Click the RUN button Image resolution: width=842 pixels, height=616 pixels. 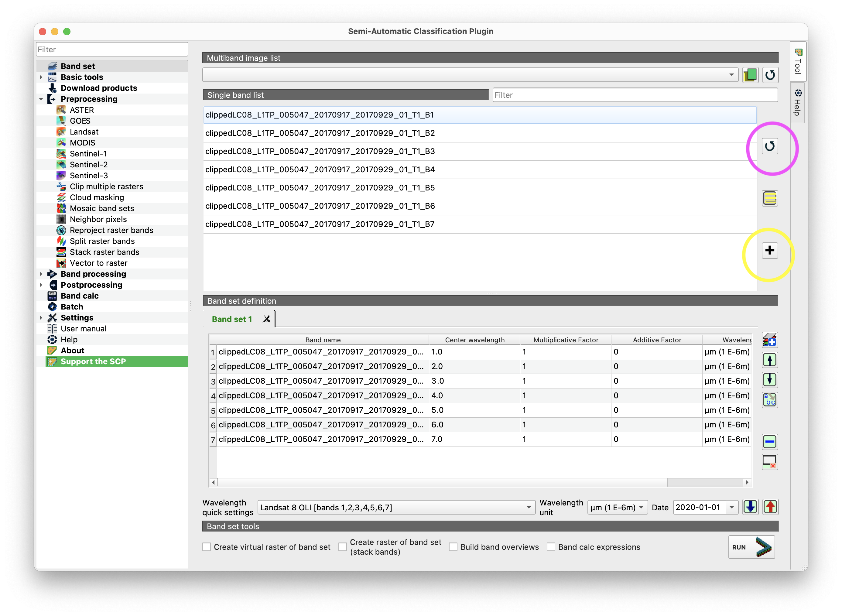click(752, 547)
